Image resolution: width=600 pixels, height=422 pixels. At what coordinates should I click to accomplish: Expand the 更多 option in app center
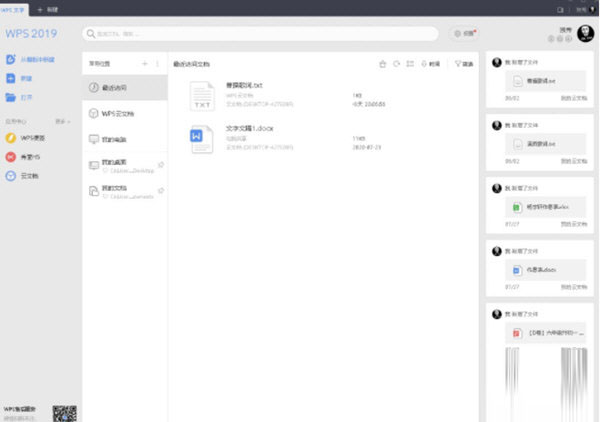click(x=64, y=120)
